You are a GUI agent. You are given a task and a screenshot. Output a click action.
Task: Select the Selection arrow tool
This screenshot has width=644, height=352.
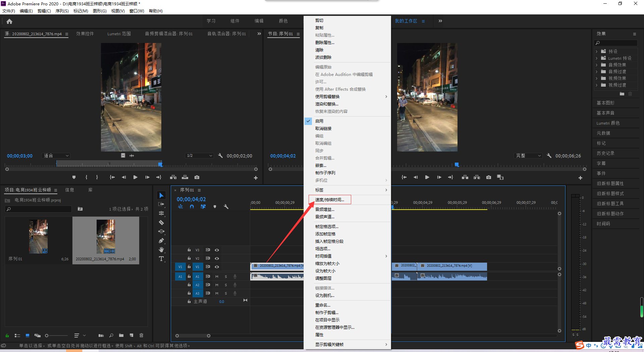(x=161, y=195)
